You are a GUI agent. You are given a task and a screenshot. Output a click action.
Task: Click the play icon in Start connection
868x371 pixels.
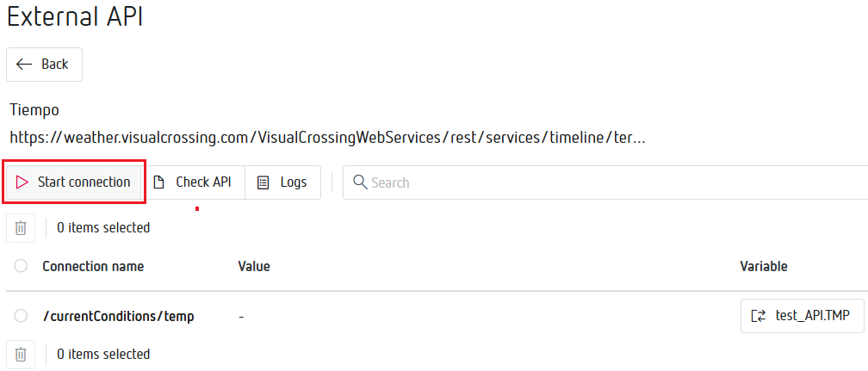point(22,182)
